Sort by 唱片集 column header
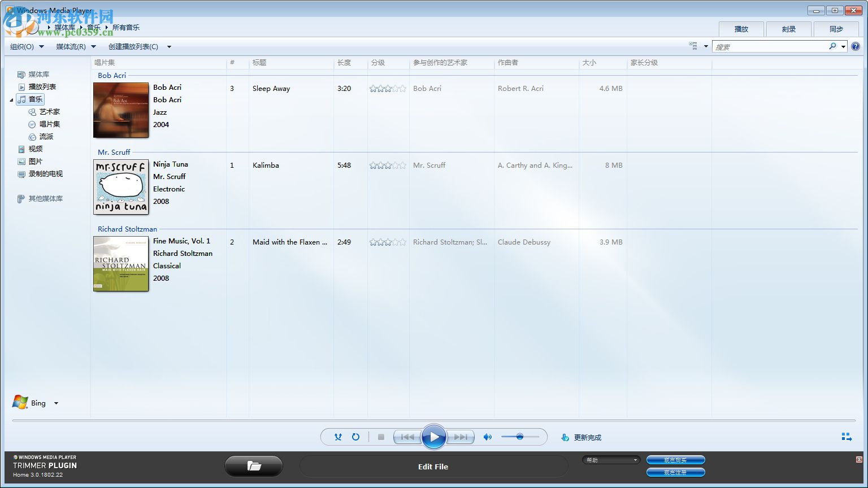This screenshot has width=868, height=488. pyautogui.click(x=158, y=63)
